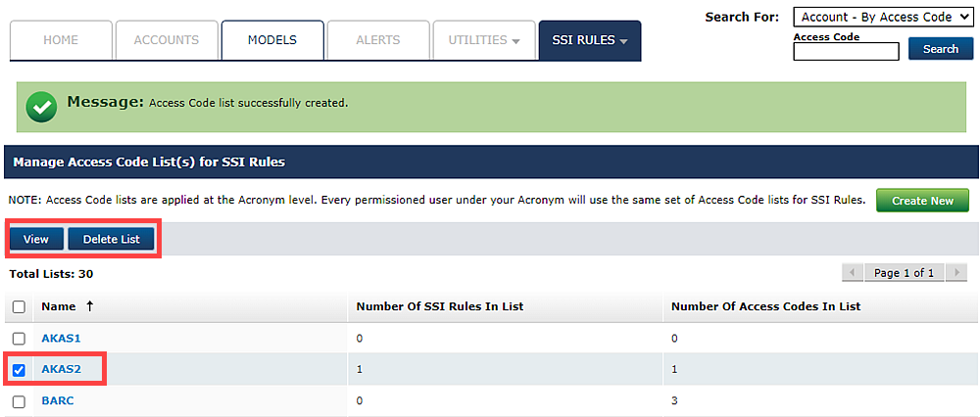Switch to the Models tab

coord(271,40)
